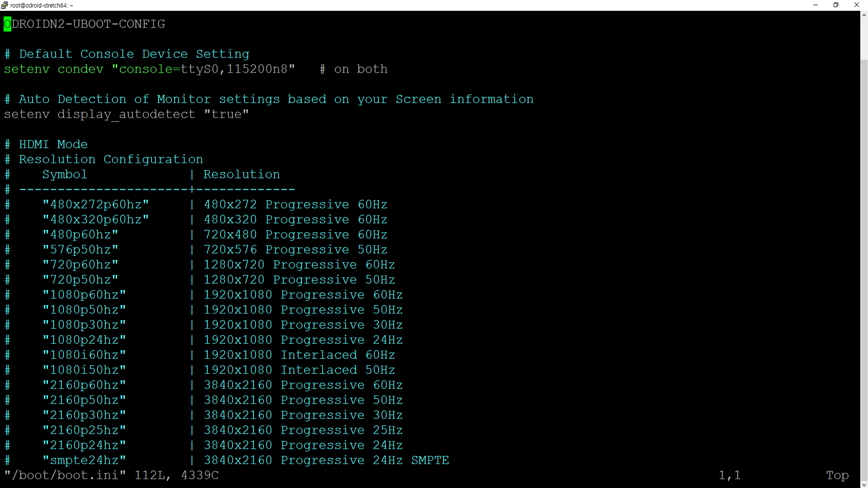Click the 1,1 cursor position indicator
This screenshot has width=868, height=488.
pos(729,475)
